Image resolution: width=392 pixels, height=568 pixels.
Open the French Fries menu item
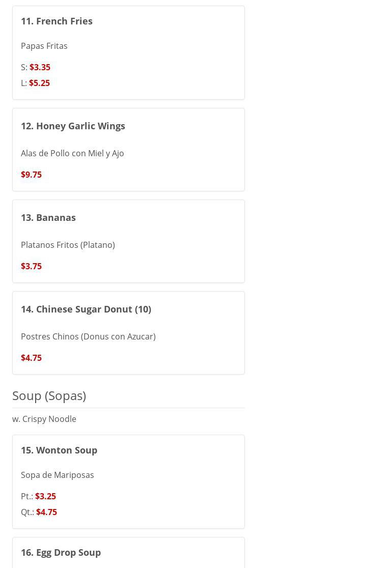[x=57, y=21]
